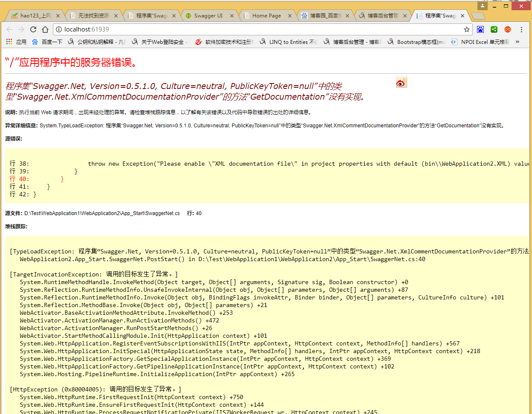
Task: Open the 公钥和私钥解释 bookmark
Action: pyautogui.click(x=97, y=42)
